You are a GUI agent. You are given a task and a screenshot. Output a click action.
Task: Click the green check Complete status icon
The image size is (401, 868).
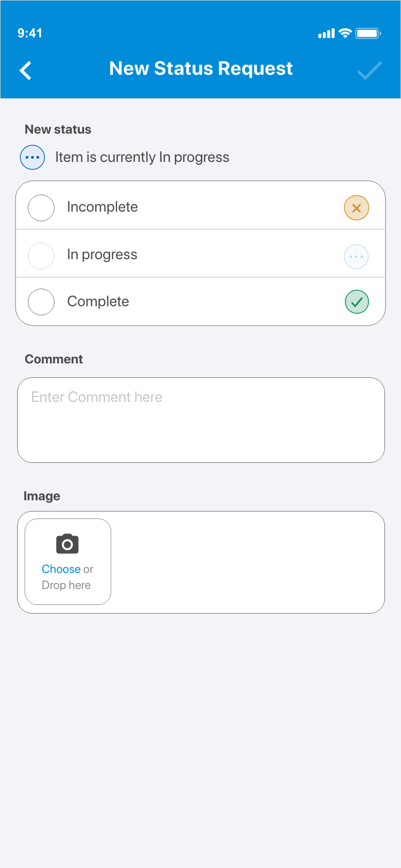pyautogui.click(x=357, y=301)
